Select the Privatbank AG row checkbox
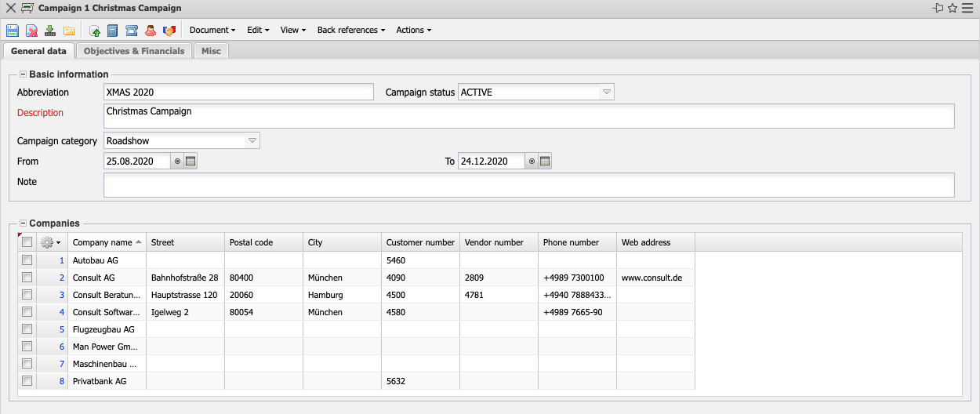The image size is (980, 414). (x=27, y=381)
